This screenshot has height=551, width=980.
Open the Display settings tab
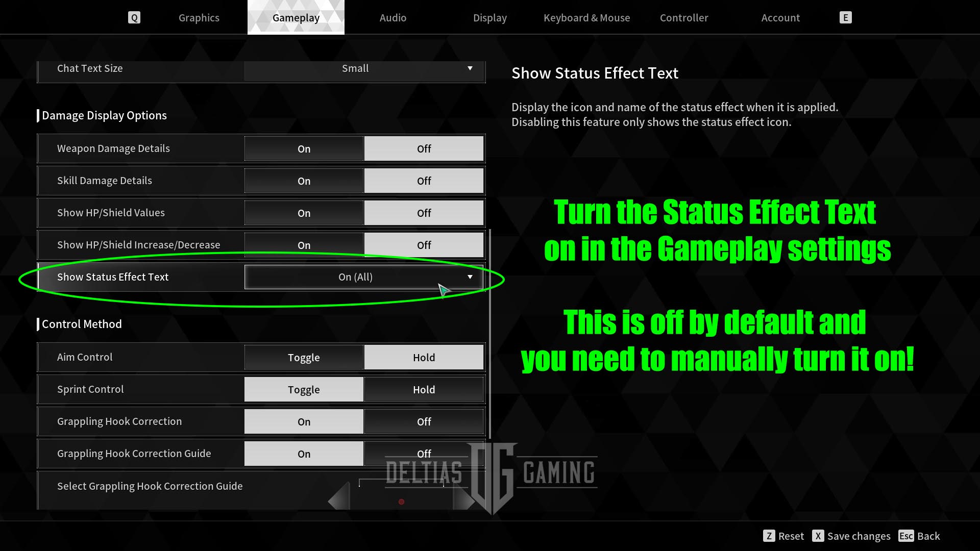click(490, 17)
